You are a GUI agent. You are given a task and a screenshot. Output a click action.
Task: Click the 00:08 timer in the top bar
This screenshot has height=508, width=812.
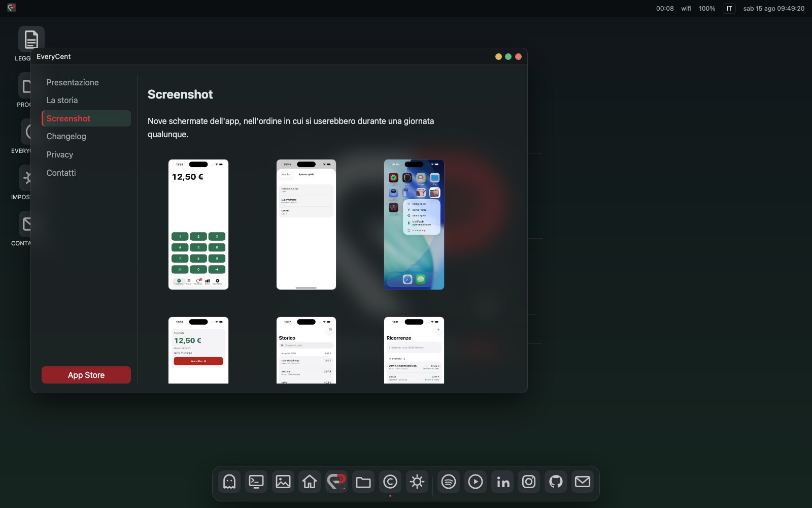point(665,8)
